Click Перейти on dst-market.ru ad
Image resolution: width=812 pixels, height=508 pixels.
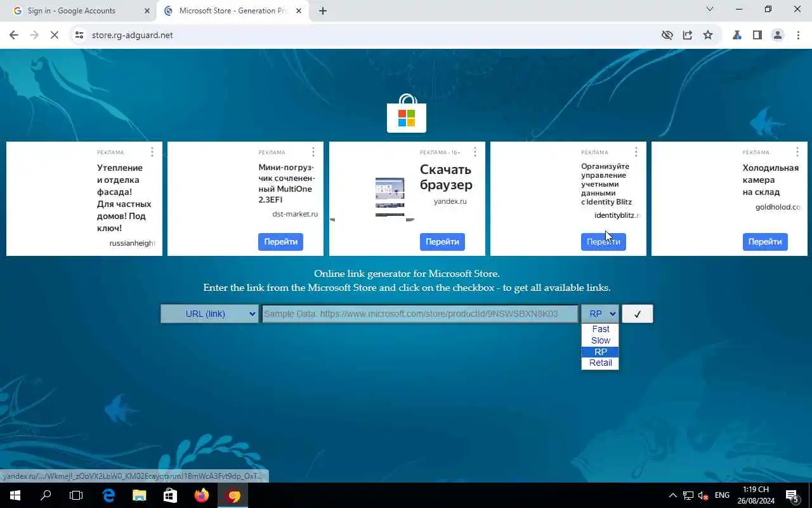click(x=281, y=242)
